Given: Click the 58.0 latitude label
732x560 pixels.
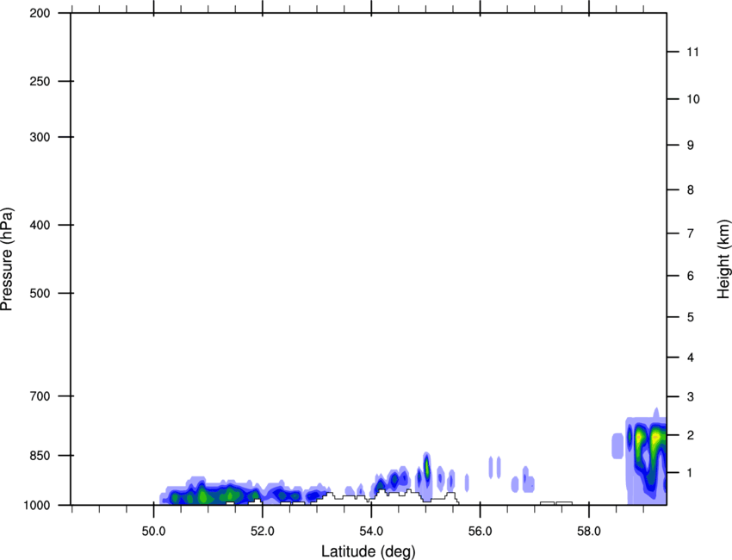Looking at the screenshot, I should (x=589, y=531).
